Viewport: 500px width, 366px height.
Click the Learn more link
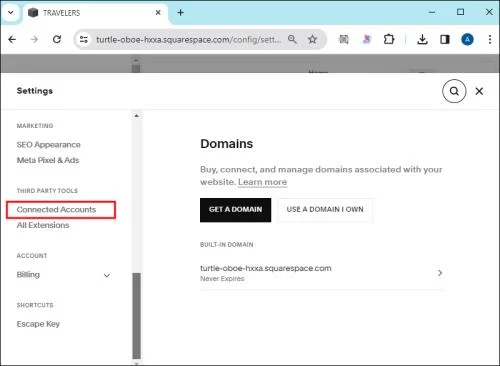[x=262, y=182]
